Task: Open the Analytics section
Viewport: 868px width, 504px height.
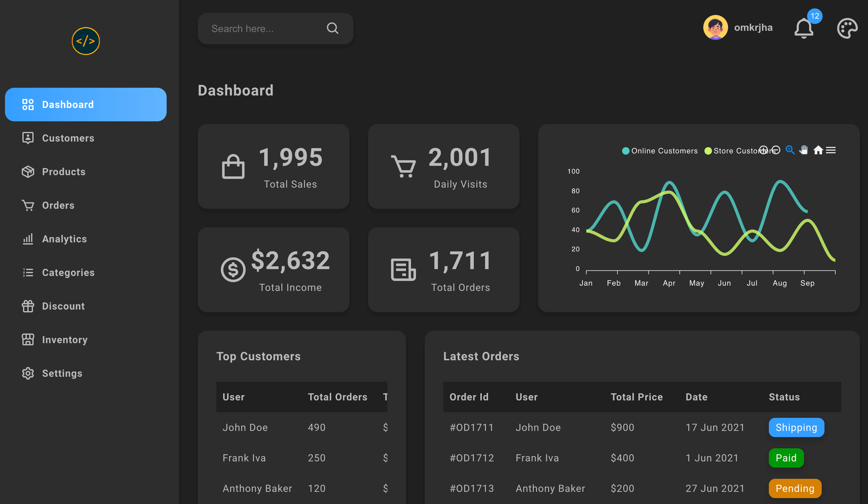Action: [x=86, y=239]
